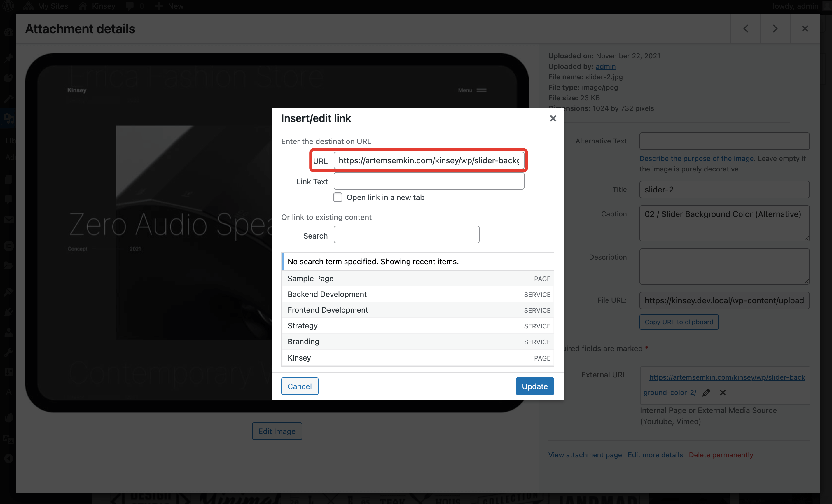Close the Attachment details panel

(805, 29)
